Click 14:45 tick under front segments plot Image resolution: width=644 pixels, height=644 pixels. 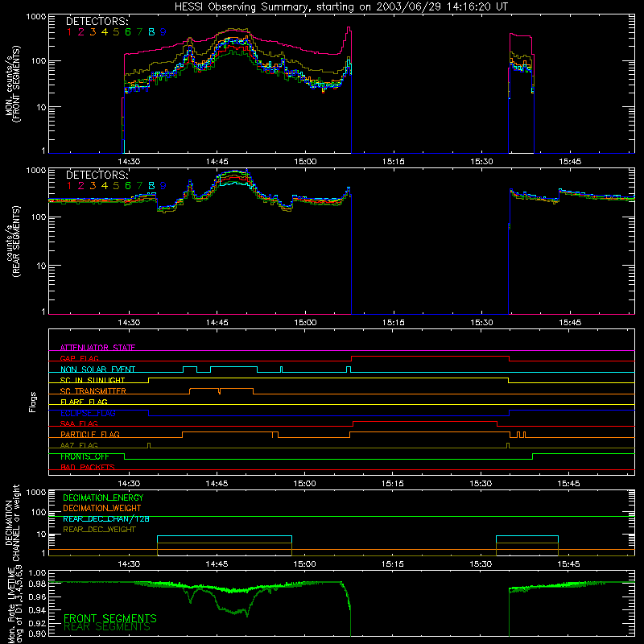[x=217, y=162]
